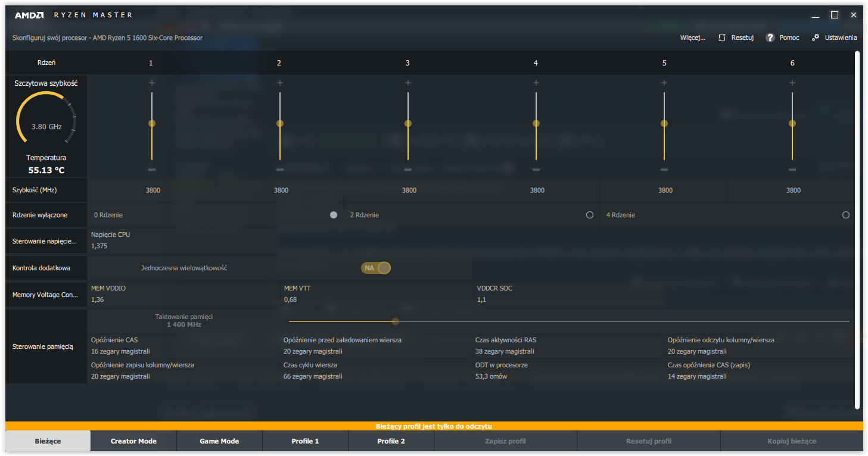Open the Więcej... menu
Viewport: 868px width, 456px height.
[x=693, y=38]
